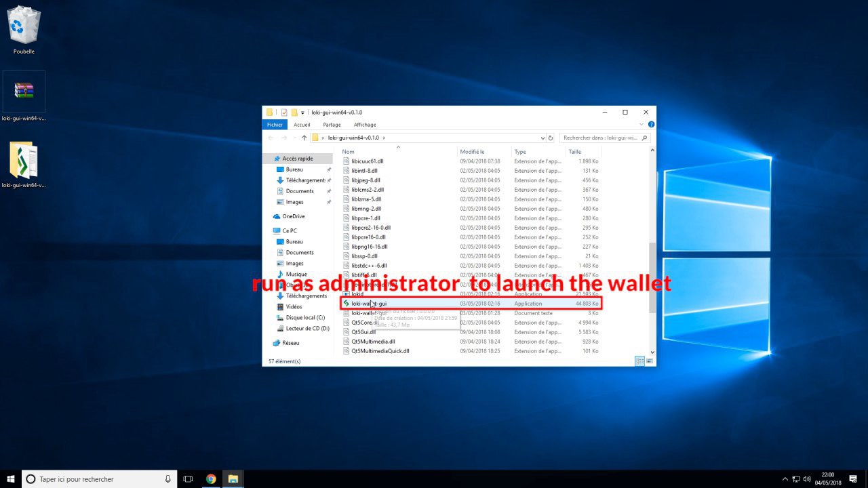Image resolution: width=868 pixels, height=488 pixels.
Task: Open the Action Center notifications icon
Action: (854, 479)
